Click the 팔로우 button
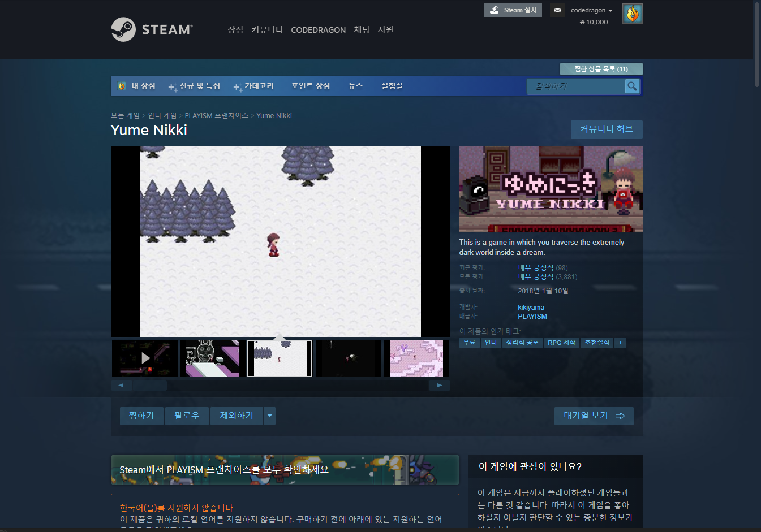This screenshot has height=532, width=761. point(187,416)
